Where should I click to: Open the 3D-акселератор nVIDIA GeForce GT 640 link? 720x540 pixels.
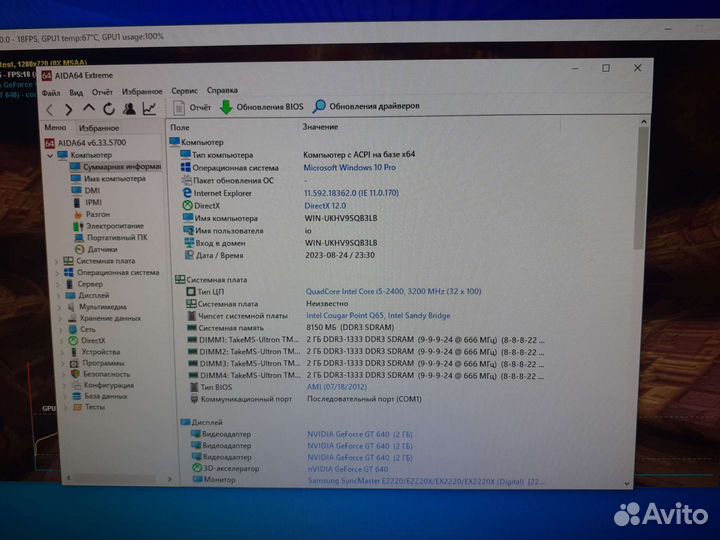point(348,469)
